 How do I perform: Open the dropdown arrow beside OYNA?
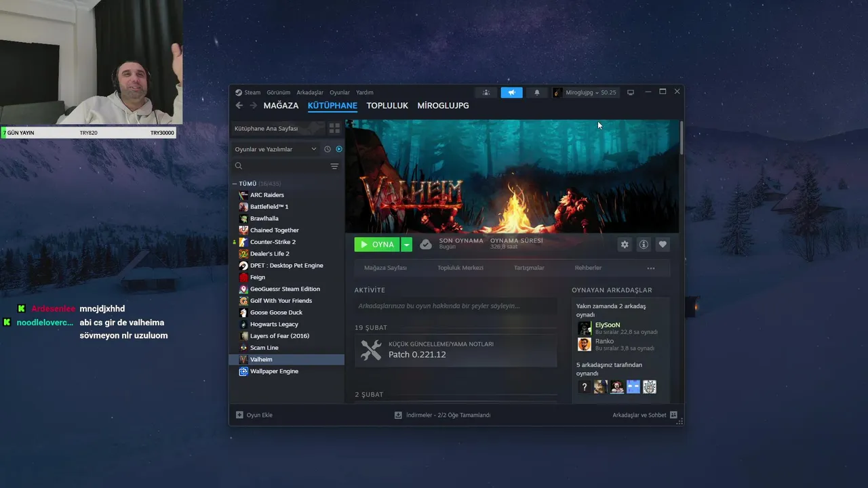(x=406, y=245)
